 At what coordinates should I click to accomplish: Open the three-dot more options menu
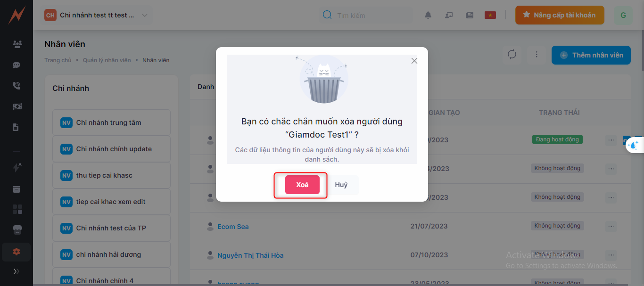coord(536,55)
